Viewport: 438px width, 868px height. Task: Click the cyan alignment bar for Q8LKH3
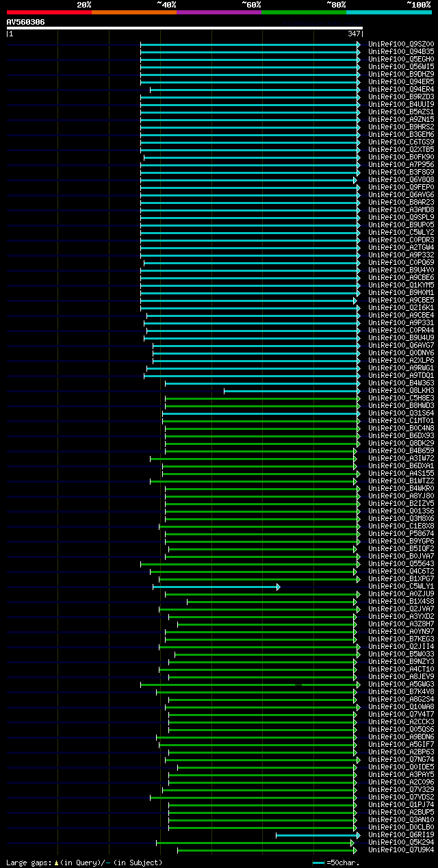click(292, 391)
